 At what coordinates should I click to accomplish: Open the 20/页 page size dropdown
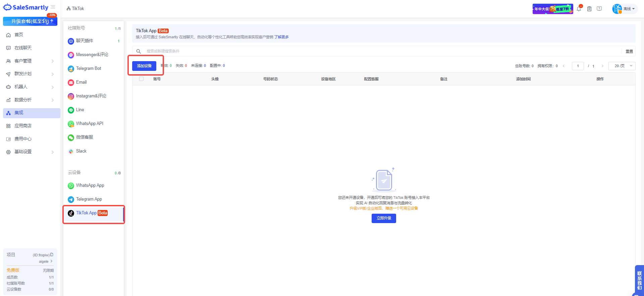click(x=622, y=66)
